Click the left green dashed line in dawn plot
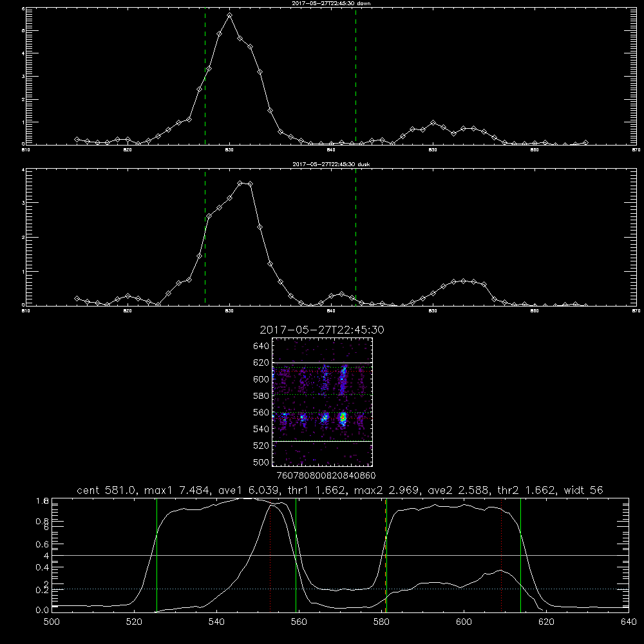 point(205,77)
